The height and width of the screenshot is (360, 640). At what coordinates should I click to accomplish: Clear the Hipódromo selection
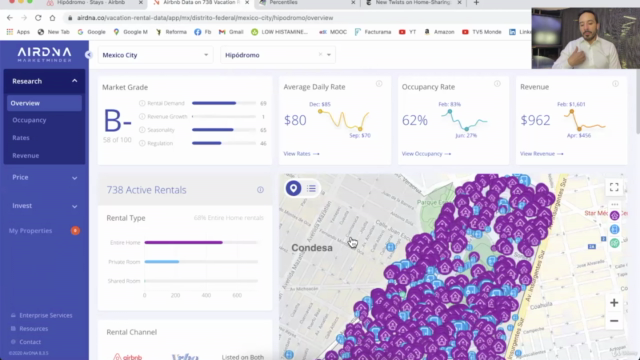click(x=320, y=54)
